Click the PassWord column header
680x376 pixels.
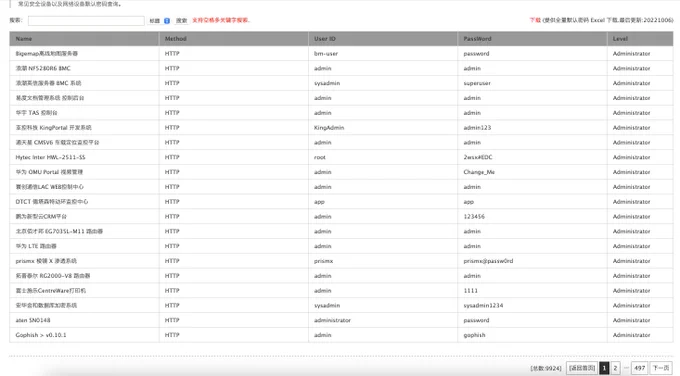tap(532, 39)
